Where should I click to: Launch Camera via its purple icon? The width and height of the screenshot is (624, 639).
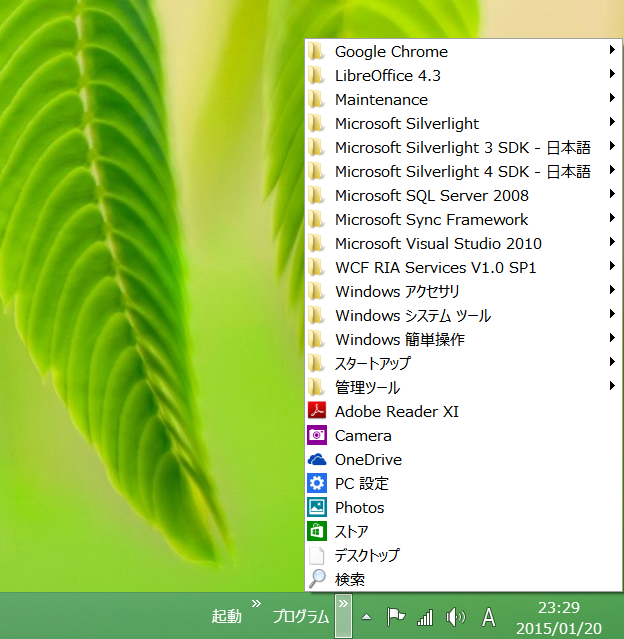(x=317, y=435)
